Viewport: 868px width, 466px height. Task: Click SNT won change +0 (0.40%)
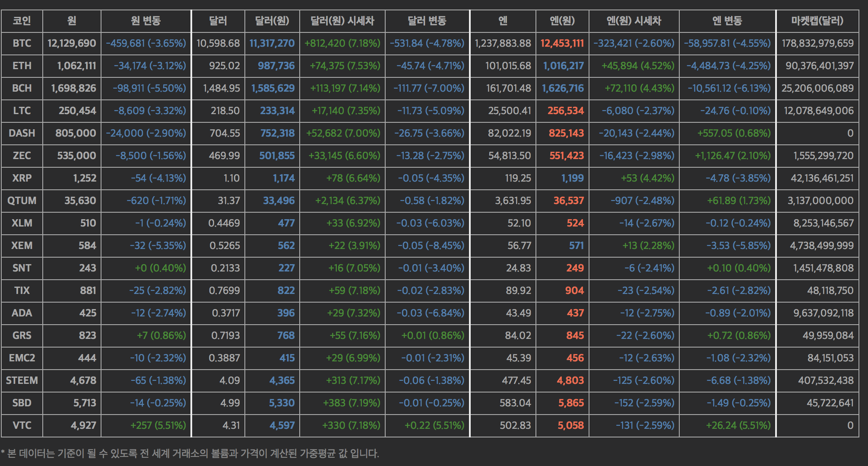160,268
